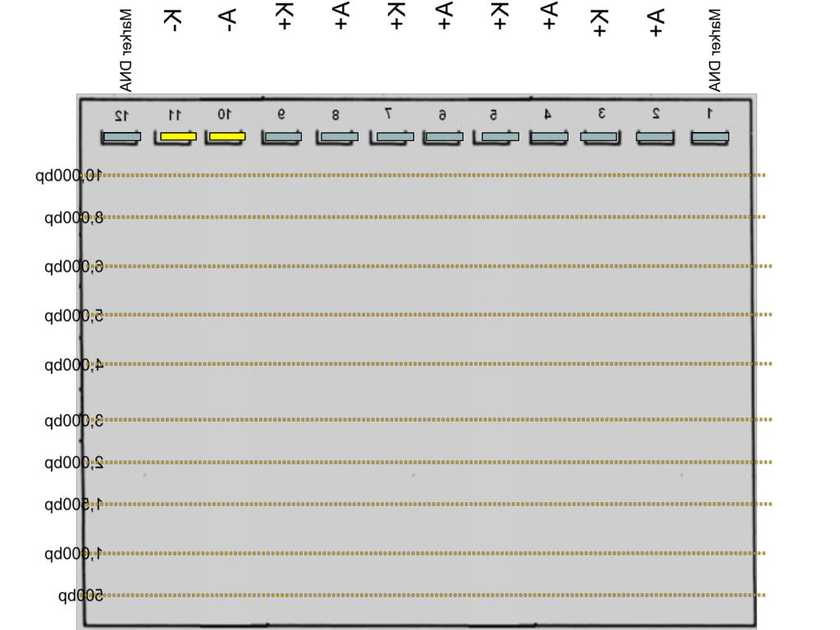The height and width of the screenshot is (630, 840).
Task: Click lane number 3
Action: (601, 113)
